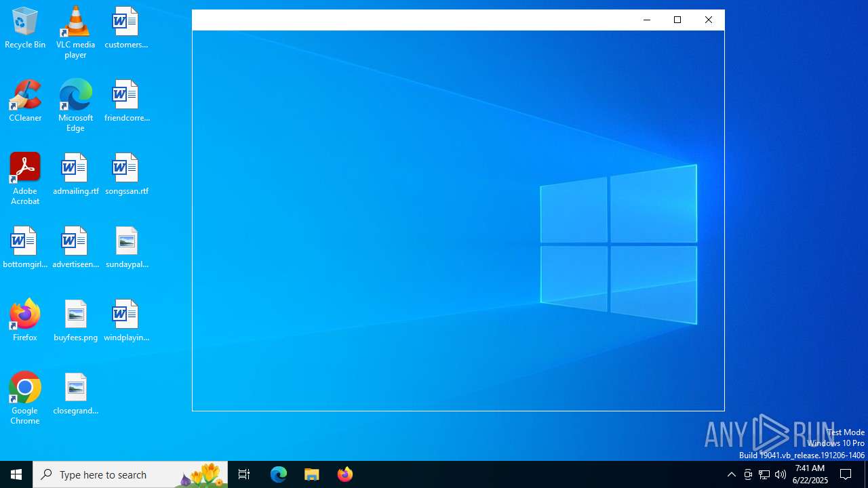Close the blank window
The image size is (868, 488).
[709, 20]
